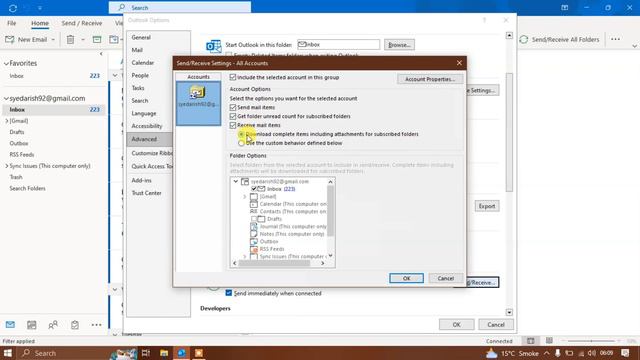
Task: Click Account Properties button
Action: [x=430, y=79]
